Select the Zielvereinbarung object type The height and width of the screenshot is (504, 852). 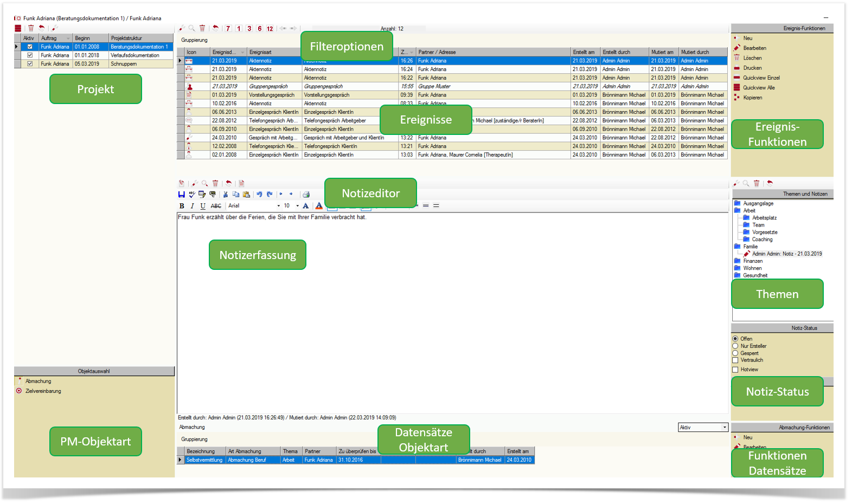click(x=43, y=391)
